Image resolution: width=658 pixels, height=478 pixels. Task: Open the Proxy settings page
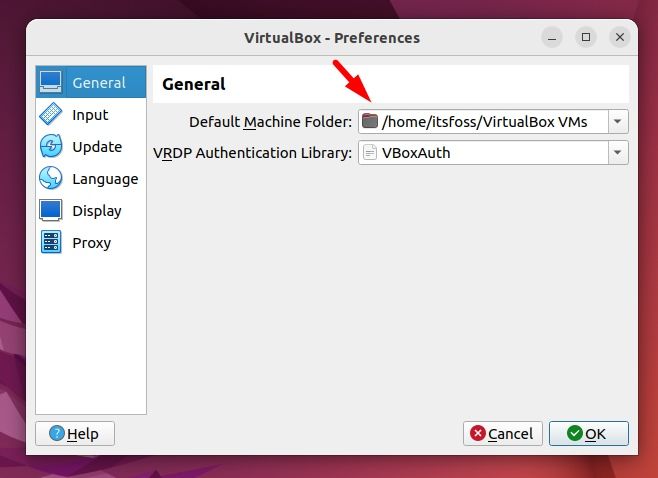(x=91, y=243)
